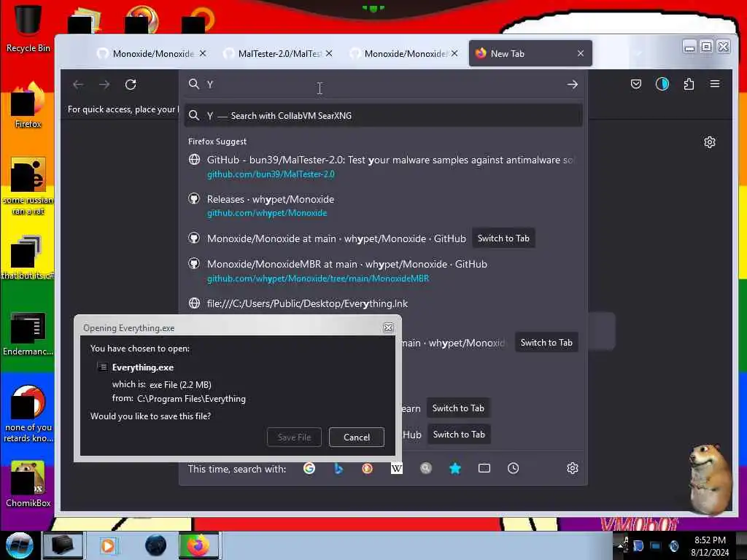Screen dimensions: 747x560
Task: Search in history clock icon
Action: pos(513,469)
